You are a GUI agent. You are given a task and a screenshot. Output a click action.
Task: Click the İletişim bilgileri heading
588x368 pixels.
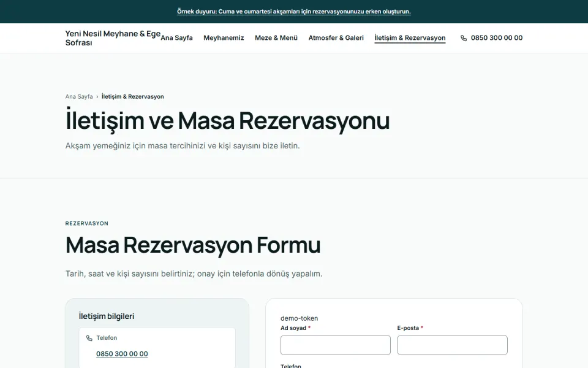click(x=107, y=316)
